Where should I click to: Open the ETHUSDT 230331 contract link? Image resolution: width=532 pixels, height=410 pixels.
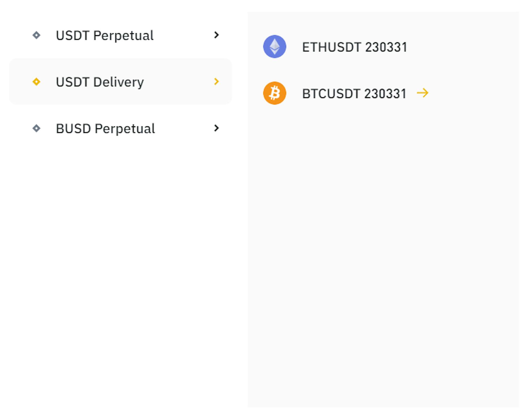click(x=354, y=47)
